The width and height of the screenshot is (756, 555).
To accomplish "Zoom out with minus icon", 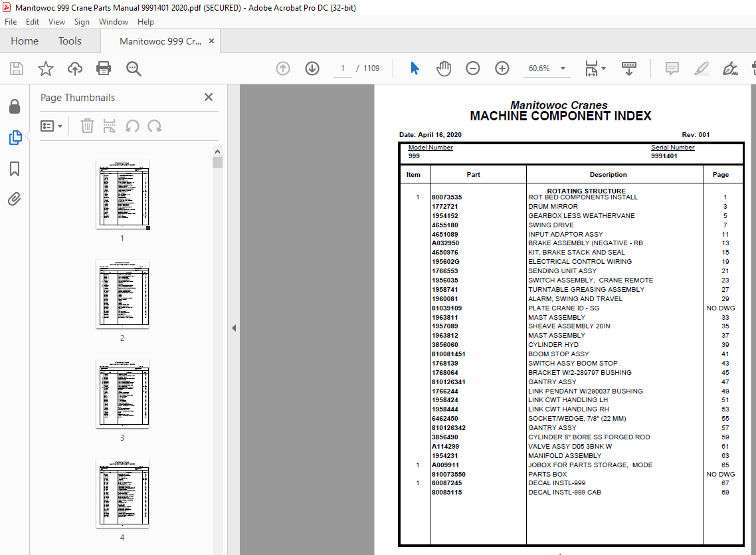I will pyautogui.click(x=473, y=68).
